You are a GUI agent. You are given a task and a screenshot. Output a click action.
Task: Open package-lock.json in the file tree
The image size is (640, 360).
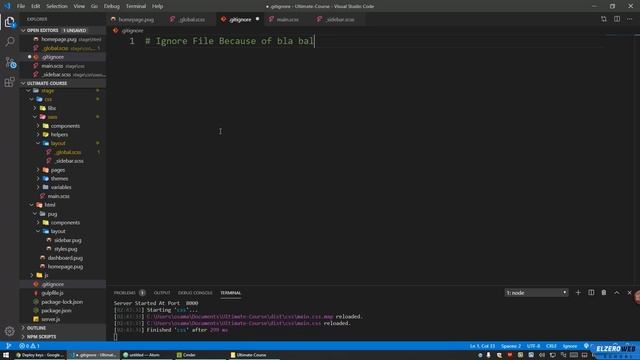[62, 302]
